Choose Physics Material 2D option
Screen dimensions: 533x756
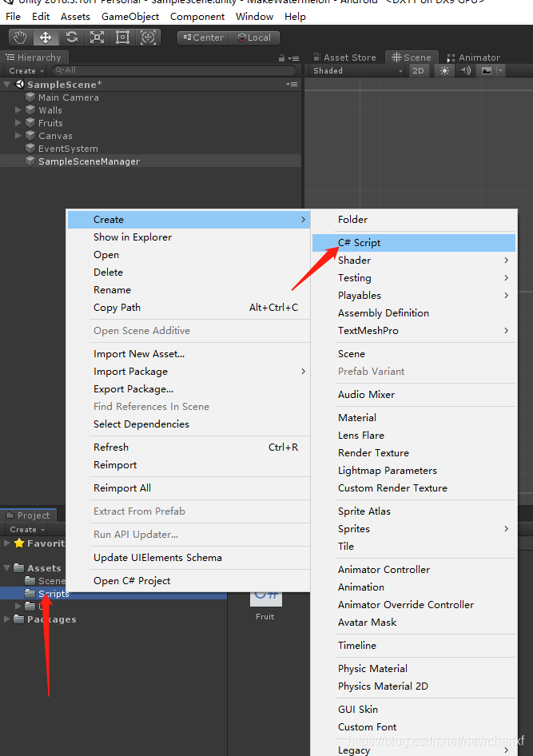point(413,686)
